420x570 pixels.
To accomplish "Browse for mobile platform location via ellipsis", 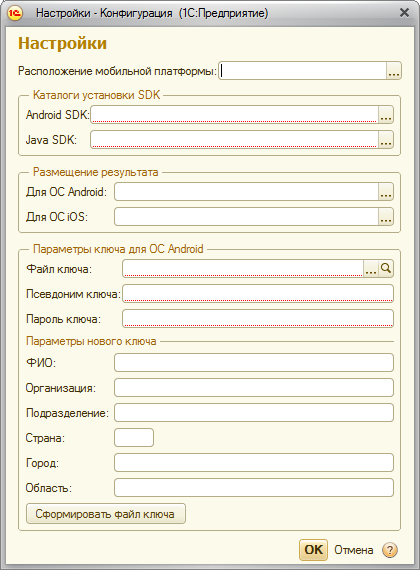I will (393, 71).
